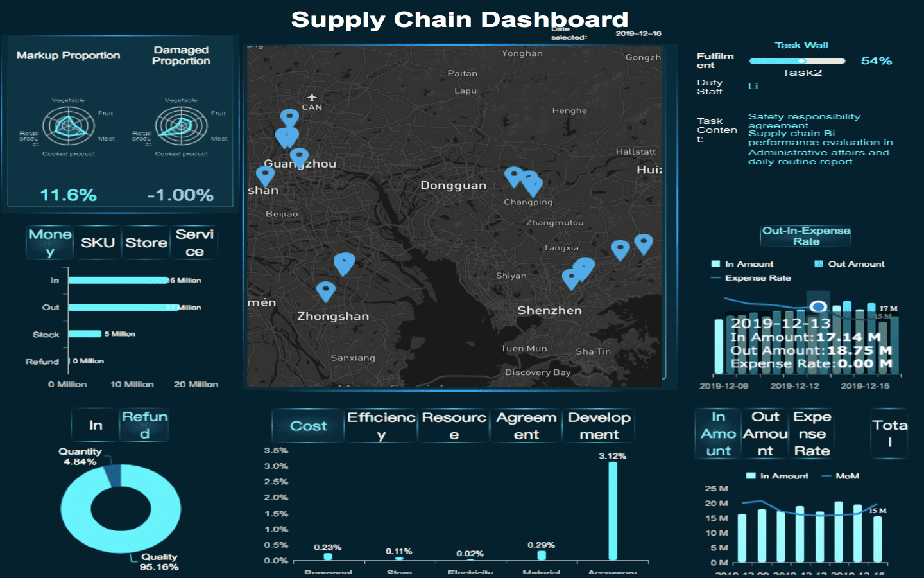Select the Refund tab
Viewport: 924px width, 578px height.
pyautogui.click(x=145, y=425)
